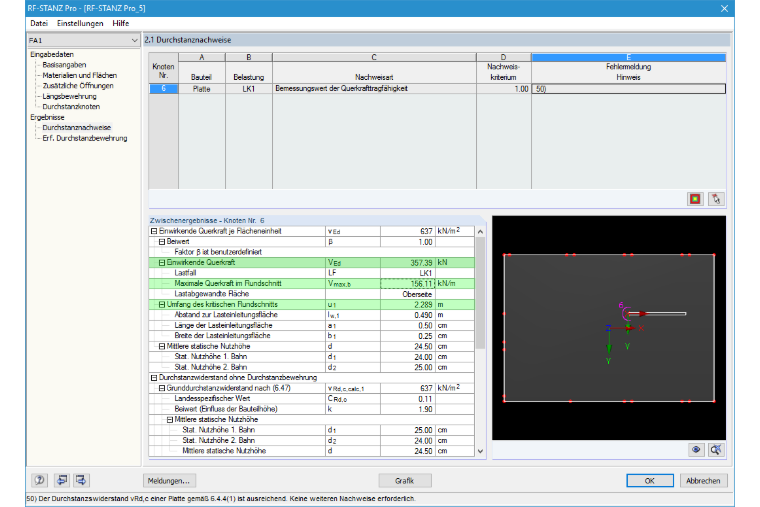The width and height of the screenshot is (760, 507).
Task: Click column header C
Action: pyautogui.click(x=374, y=57)
